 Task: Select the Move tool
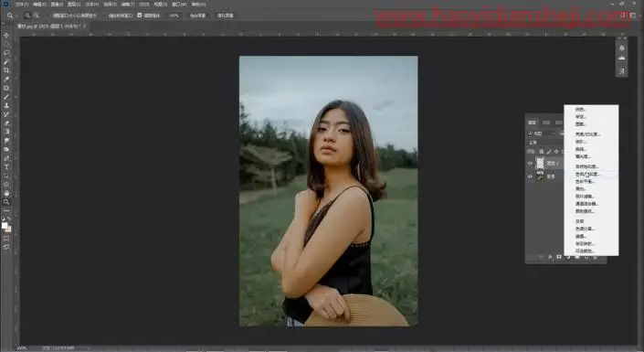[6, 36]
